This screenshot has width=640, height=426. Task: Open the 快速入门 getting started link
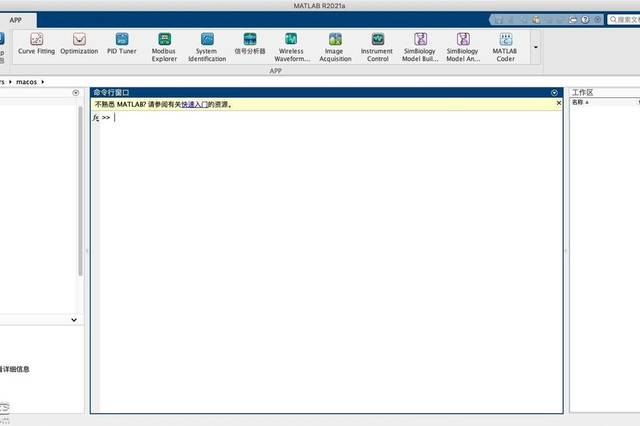click(195, 104)
